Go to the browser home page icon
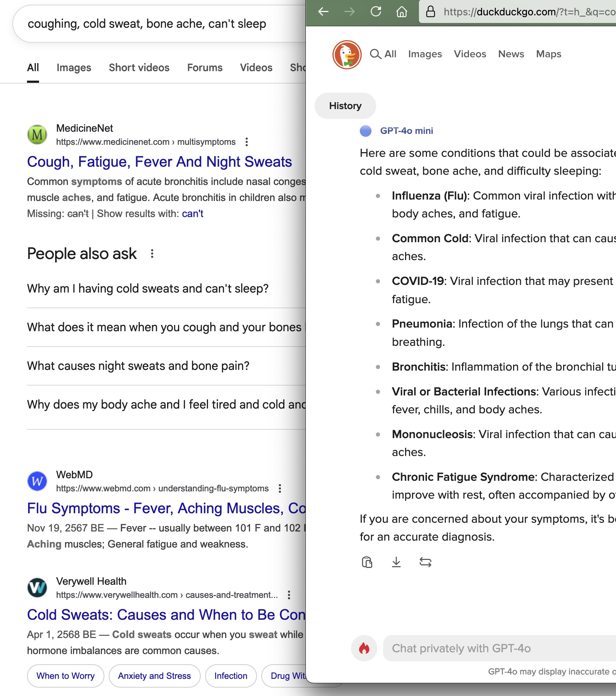616x696 pixels. click(402, 12)
